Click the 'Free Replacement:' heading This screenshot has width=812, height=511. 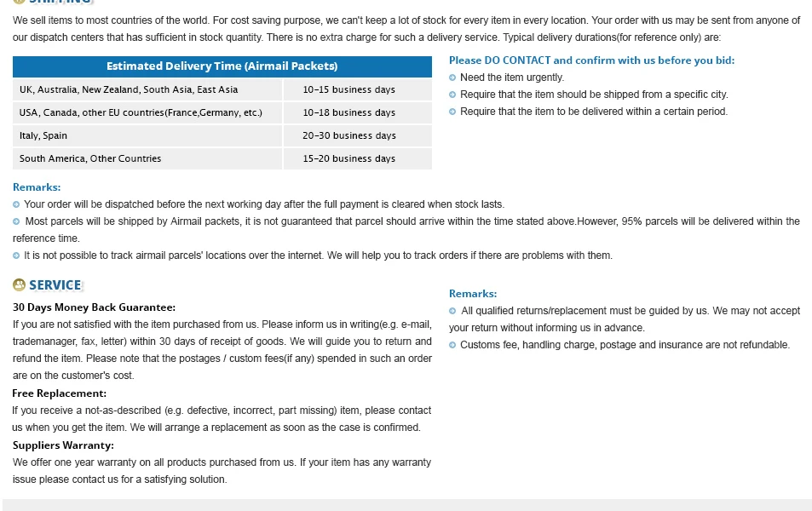60,393
